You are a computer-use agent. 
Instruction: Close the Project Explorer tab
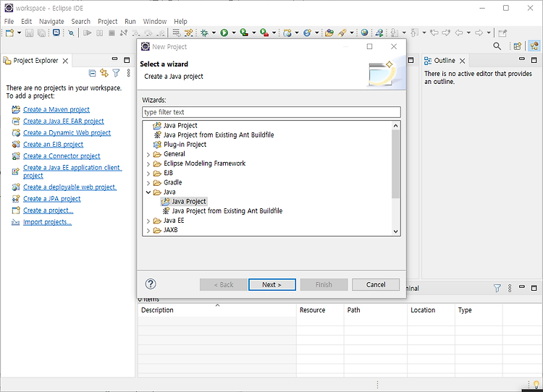65,61
